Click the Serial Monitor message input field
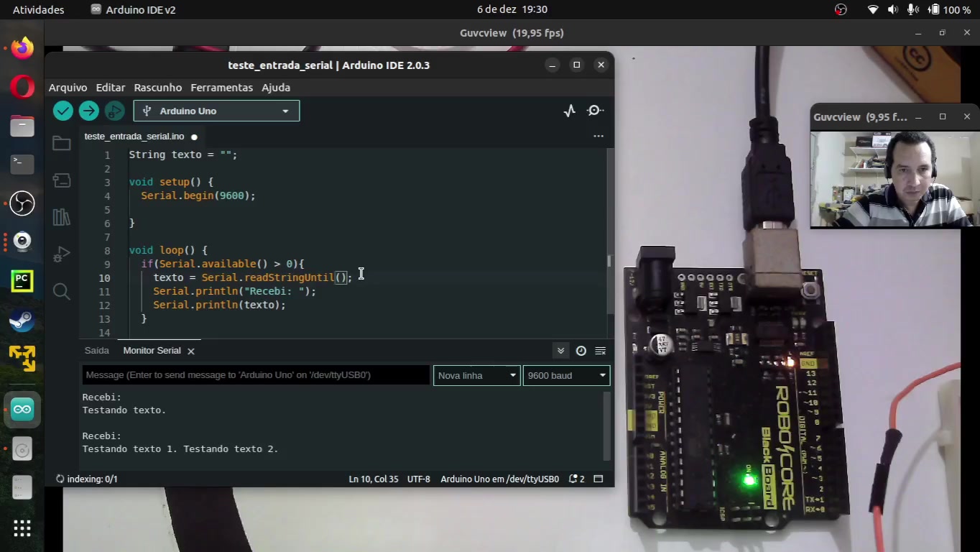The image size is (980, 552). coord(255,374)
